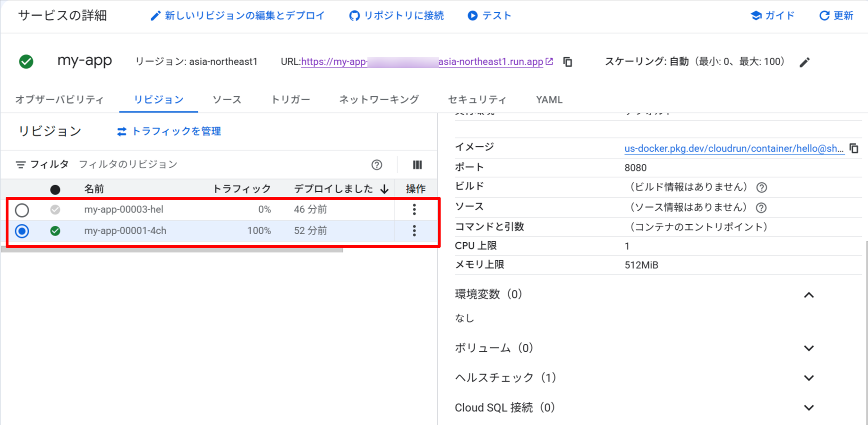Click the テスト button
868x425 pixels.
click(x=489, y=16)
